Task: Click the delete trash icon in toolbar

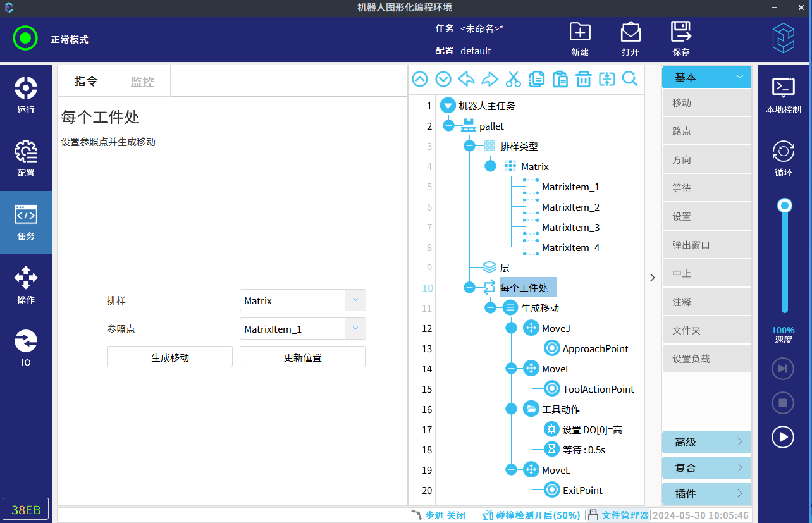Action: [583, 79]
